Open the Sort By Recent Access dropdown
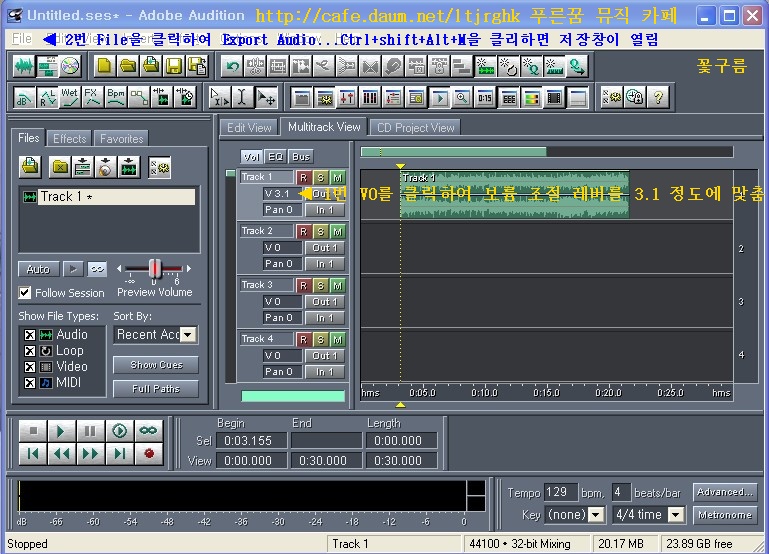 188,335
